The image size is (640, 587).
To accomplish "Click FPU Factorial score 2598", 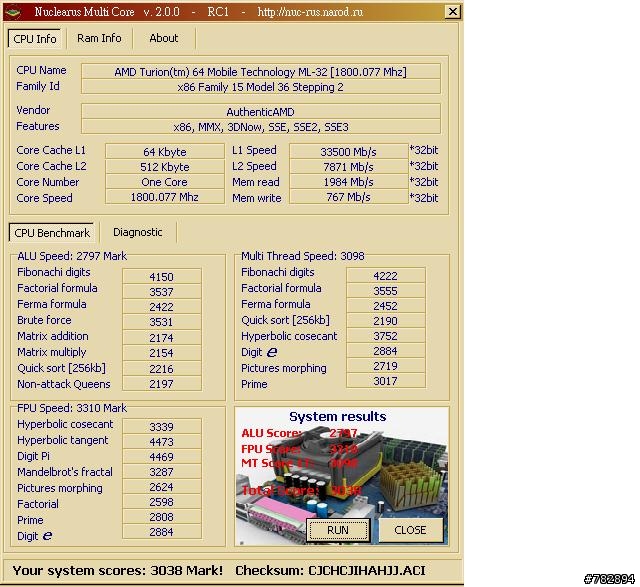I will (162, 502).
